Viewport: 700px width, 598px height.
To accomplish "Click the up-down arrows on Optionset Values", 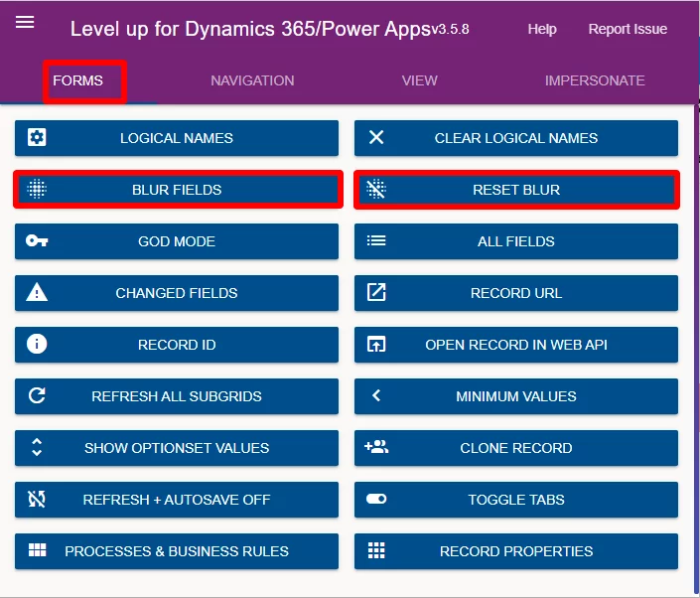I will 37,447.
